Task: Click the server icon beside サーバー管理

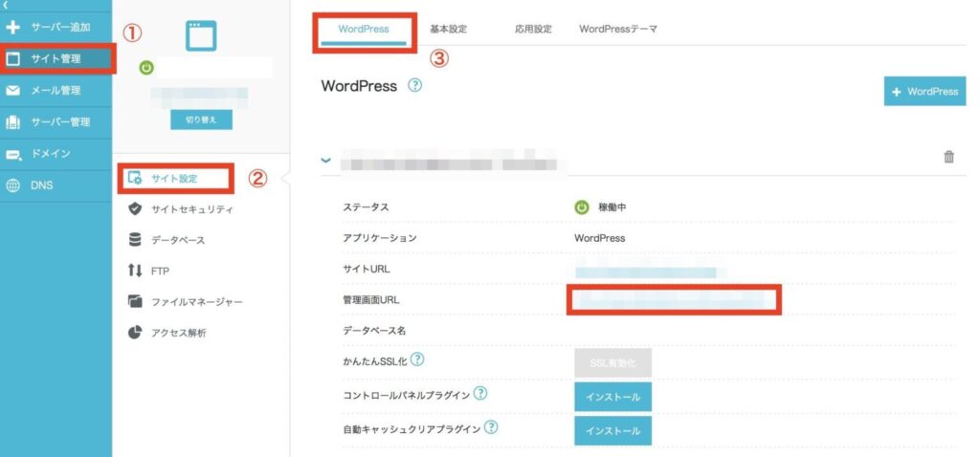Action: click(x=12, y=122)
